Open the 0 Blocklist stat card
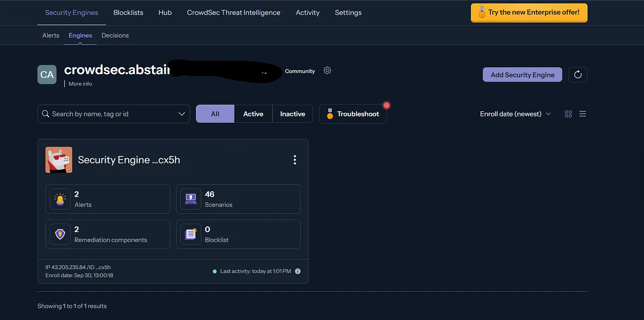The width and height of the screenshot is (644, 320). (238, 234)
